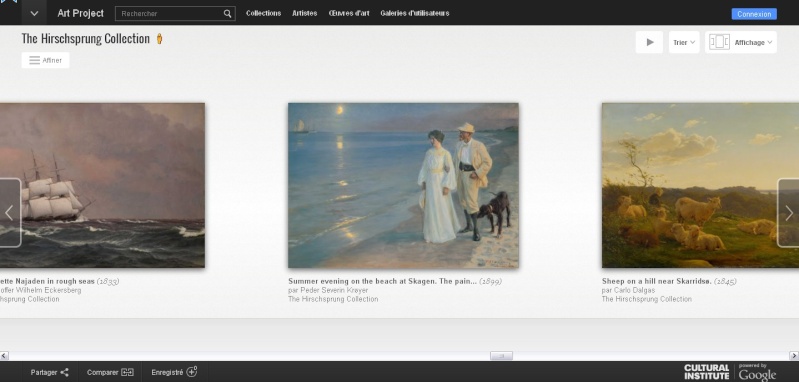
Task: Click the powered by Google logo
Action: pos(757,372)
